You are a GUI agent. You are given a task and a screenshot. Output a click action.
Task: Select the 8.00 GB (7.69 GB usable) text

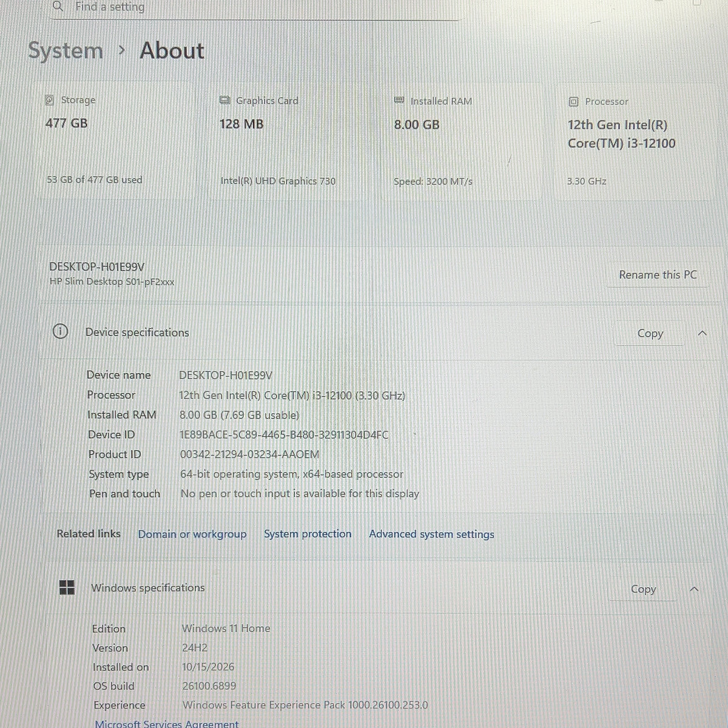click(x=240, y=416)
